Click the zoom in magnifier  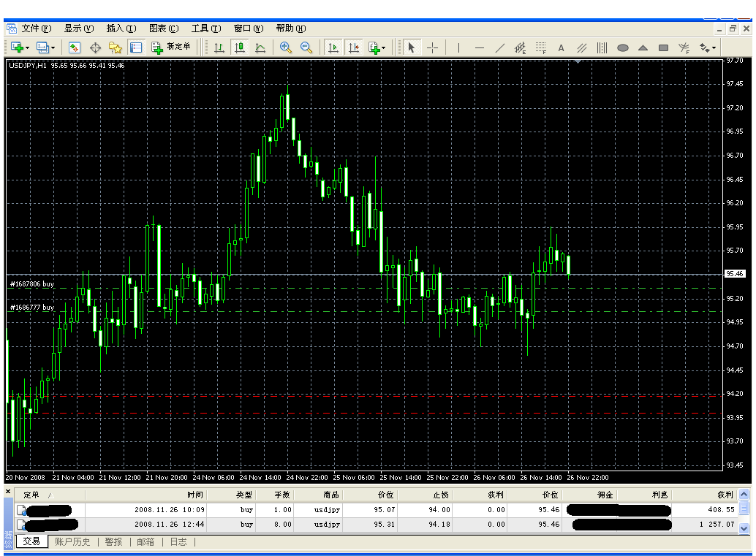point(285,47)
